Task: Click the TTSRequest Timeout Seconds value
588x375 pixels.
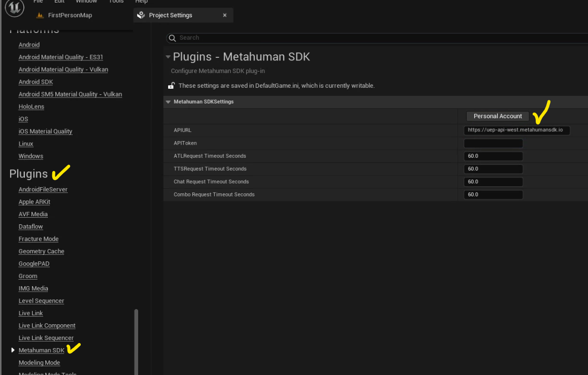Action: click(x=493, y=169)
